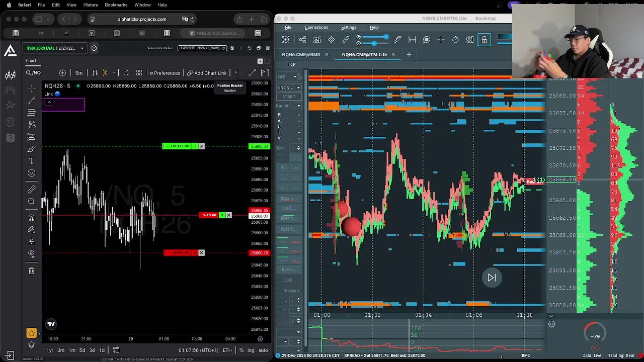This screenshot has width=644, height=362.
Task: Click the START button in Bookmap panel
Action: (289, 97)
